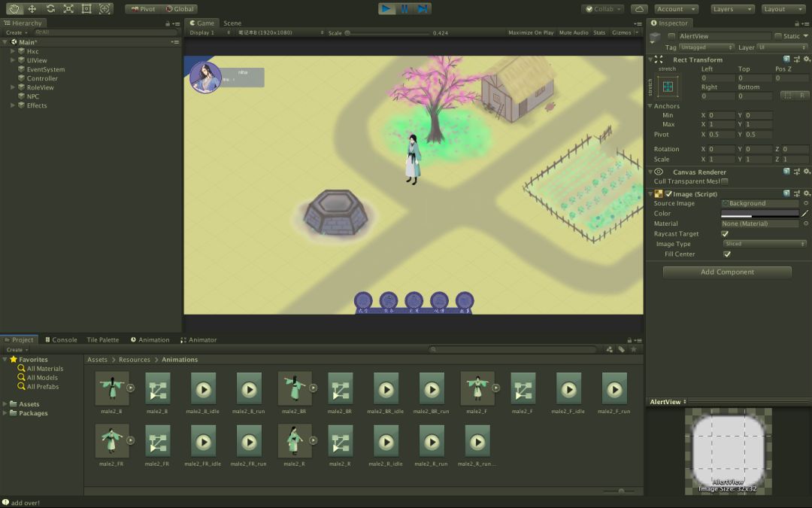Expand the UIView hierarchy item
812x508 pixels.
tap(13, 60)
